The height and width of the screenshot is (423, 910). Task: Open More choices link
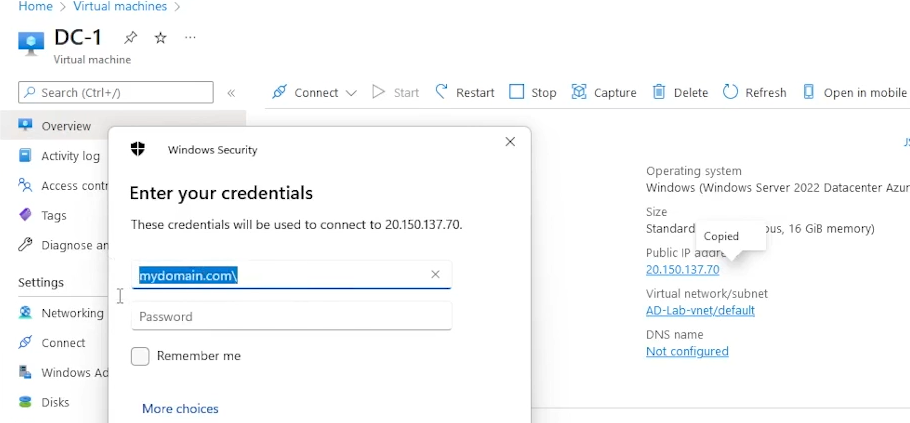(x=180, y=408)
